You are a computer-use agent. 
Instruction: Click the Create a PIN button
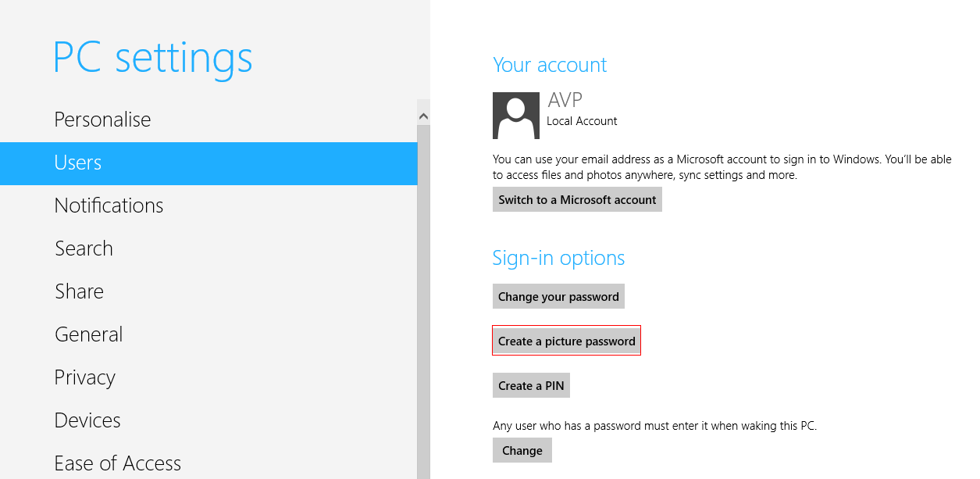coord(531,385)
